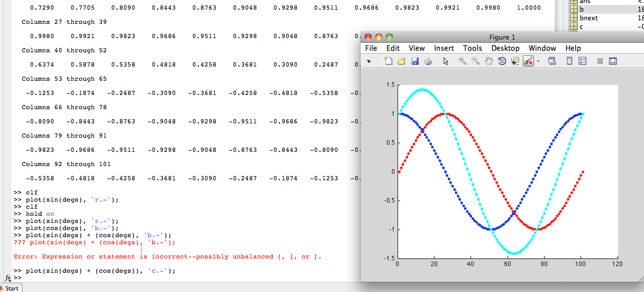Insert Legend using toolbar icon
This screenshot has height=292, width=644.
point(582,61)
